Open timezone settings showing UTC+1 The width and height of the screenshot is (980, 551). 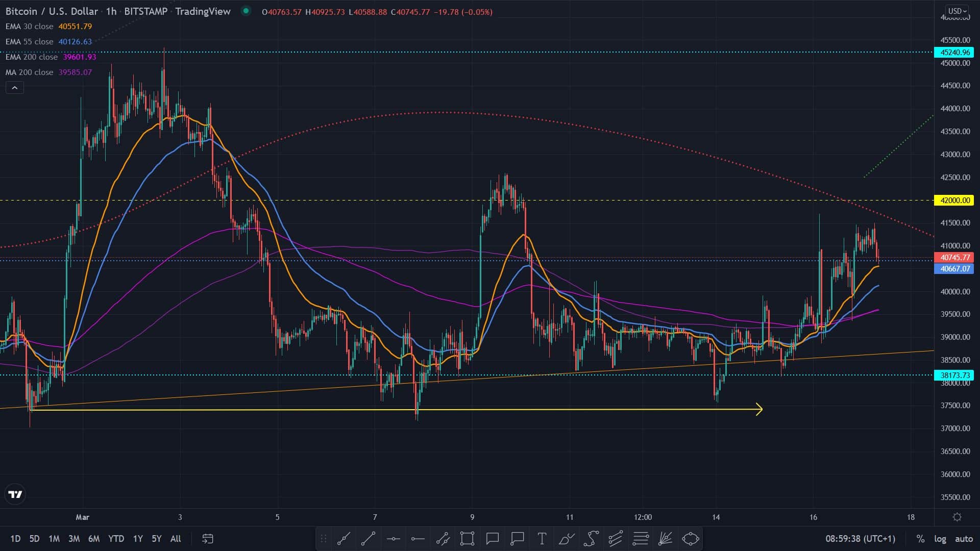click(861, 538)
